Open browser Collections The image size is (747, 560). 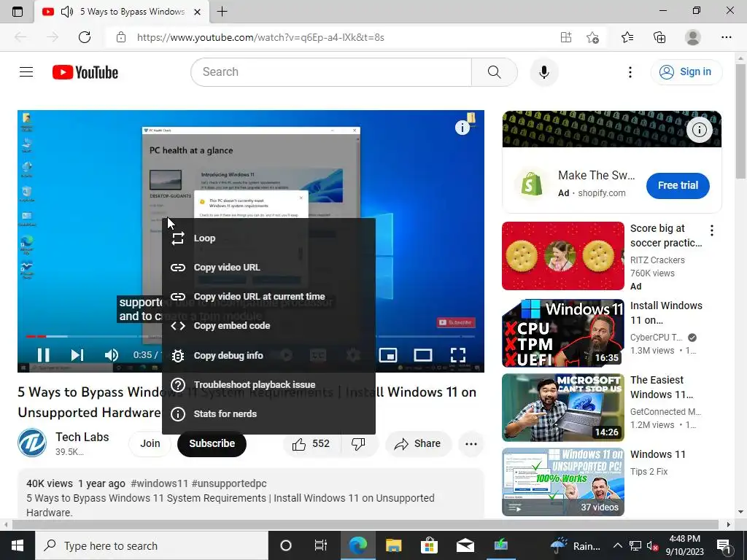(x=659, y=37)
